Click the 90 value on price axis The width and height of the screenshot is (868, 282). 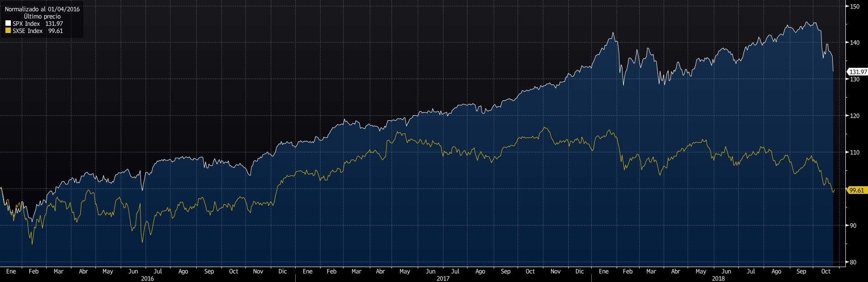coord(853,226)
